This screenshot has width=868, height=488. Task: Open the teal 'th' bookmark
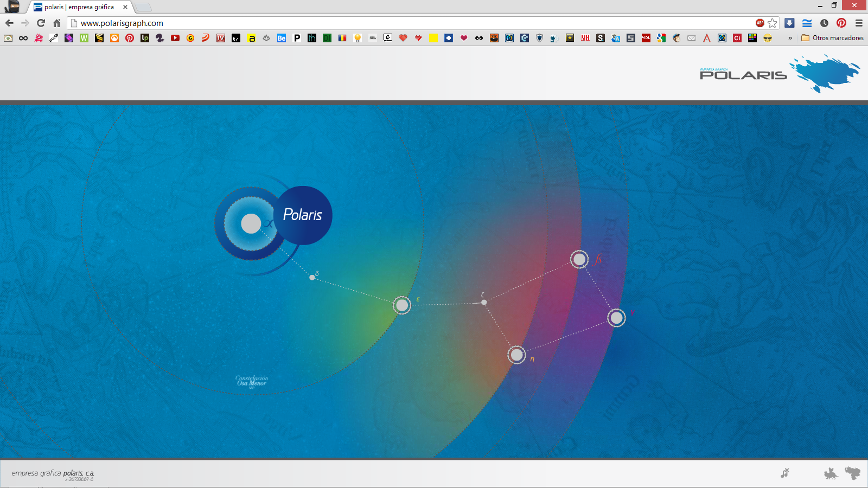(312, 38)
